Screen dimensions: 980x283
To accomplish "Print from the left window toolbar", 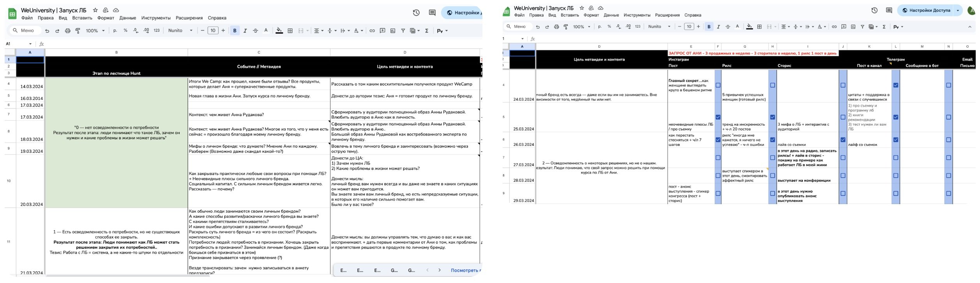I will pos(67,31).
